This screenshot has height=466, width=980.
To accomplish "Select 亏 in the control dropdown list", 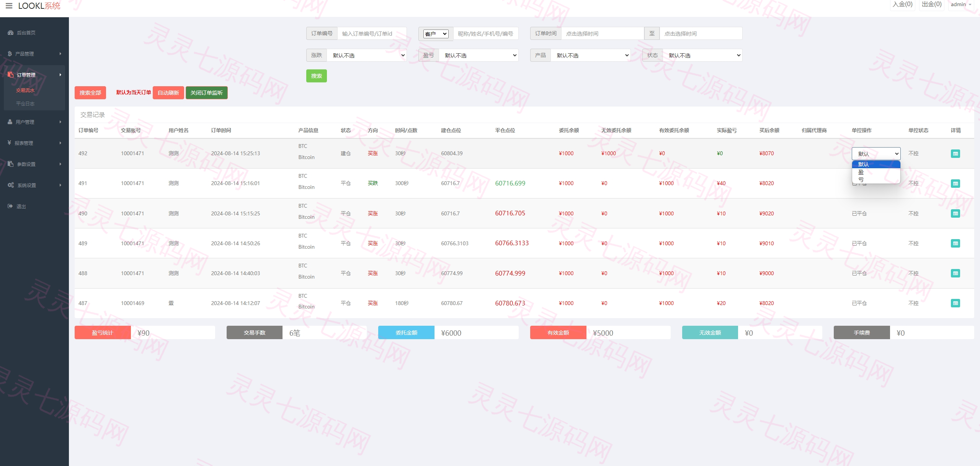I will (x=876, y=179).
